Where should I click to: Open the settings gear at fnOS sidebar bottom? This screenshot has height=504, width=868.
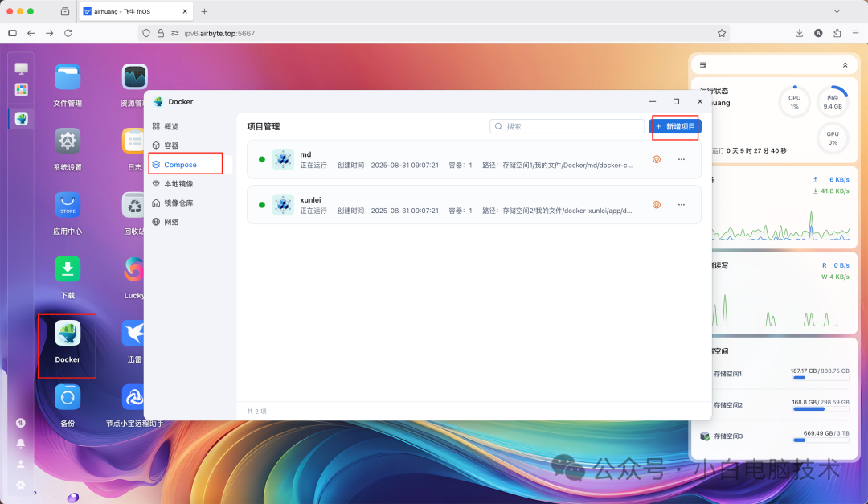[x=20, y=485]
